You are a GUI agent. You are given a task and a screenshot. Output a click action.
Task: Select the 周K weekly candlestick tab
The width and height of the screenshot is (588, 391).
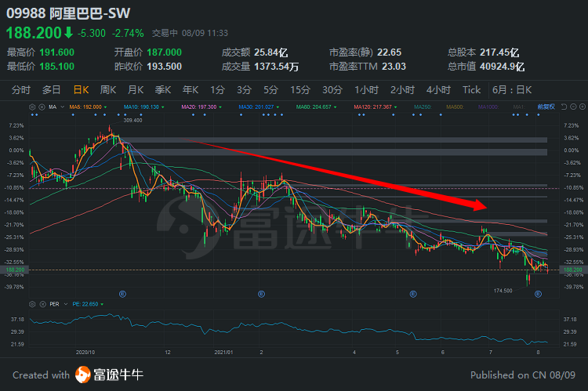point(108,90)
